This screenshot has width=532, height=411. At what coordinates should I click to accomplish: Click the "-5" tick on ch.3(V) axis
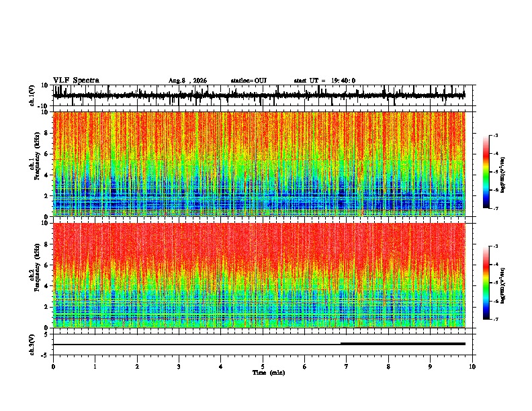point(45,355)
